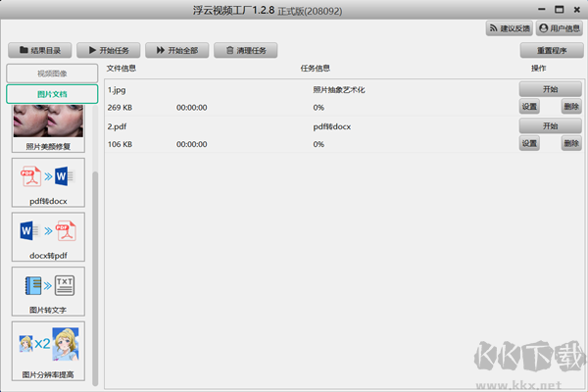
Task: Click the 106 KB file size
Action: (120, 144)
